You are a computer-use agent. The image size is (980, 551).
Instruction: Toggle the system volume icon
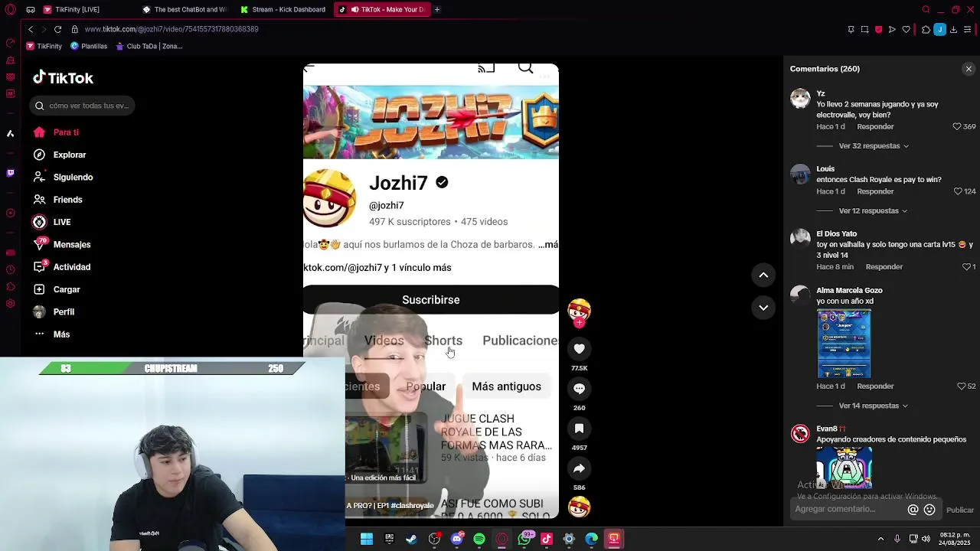tap(926, 539)
